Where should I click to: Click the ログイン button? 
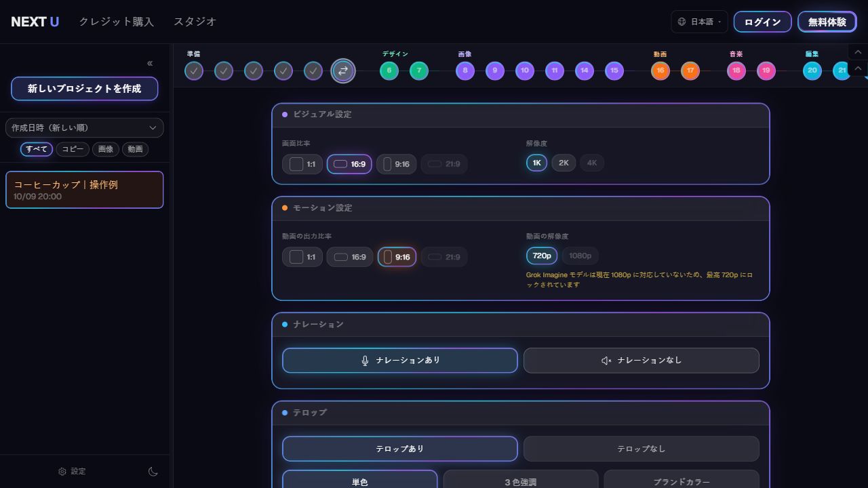pos(763,22)
